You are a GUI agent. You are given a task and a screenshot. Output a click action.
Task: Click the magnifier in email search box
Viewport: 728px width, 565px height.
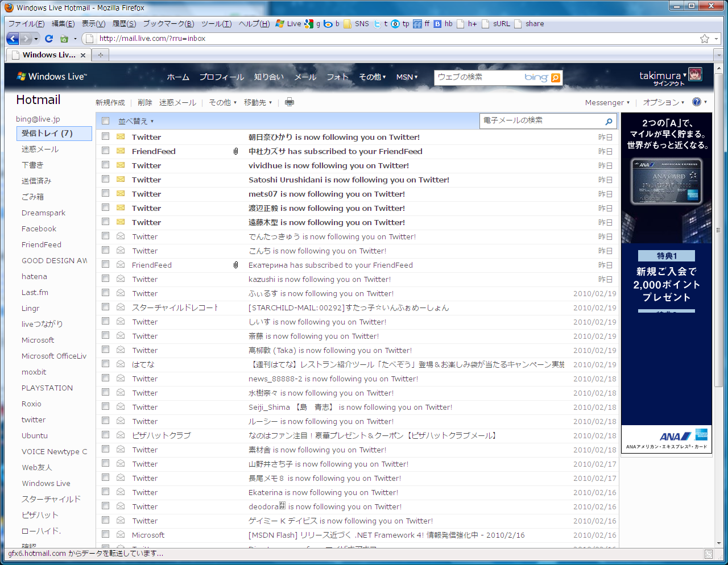(609, 121)
